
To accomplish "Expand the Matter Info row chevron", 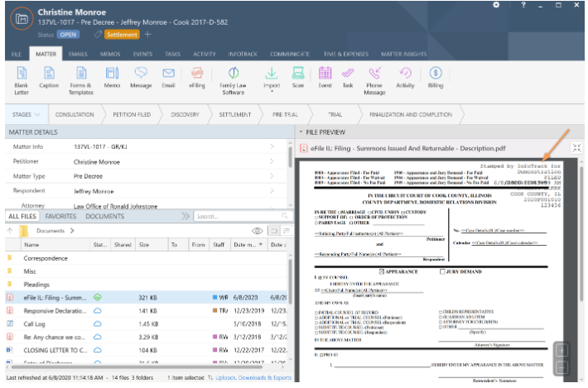I will 272,146.
